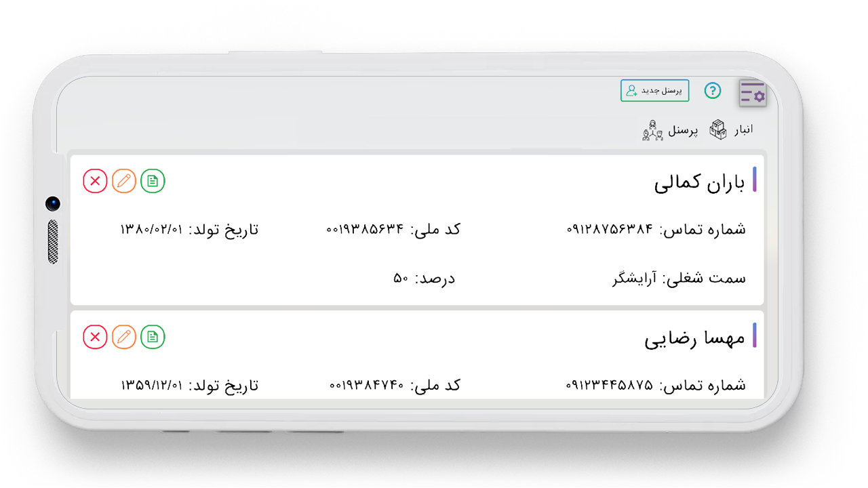Delete مهسا رضایی with the red X icon
868x488 pixels.
click(x=96, y=337)
